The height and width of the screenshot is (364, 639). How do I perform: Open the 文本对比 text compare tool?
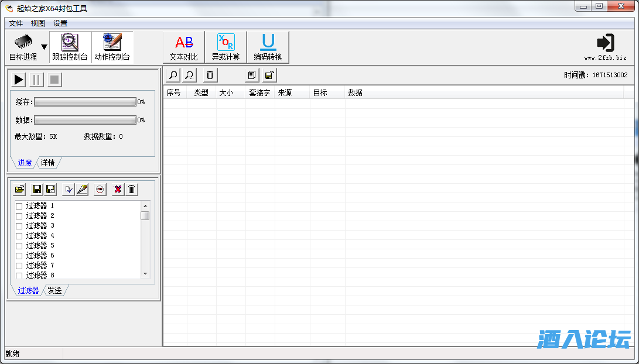(184, 47)
